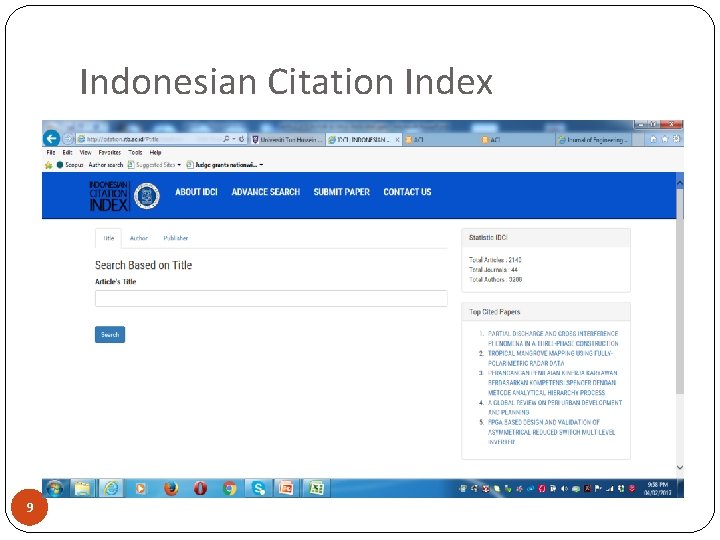Click the Action Center flag tray icon
The image size is (720, 540).
[x=598, y=489]
